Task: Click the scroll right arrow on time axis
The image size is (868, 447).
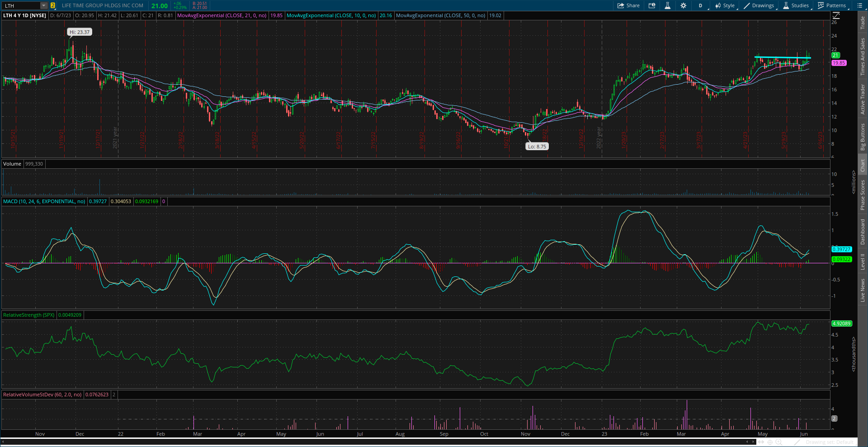Action: 753,442
